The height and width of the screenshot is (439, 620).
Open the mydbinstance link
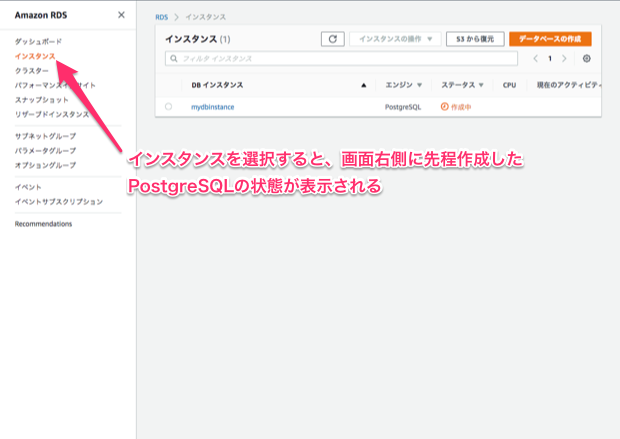click(x=212, y=107)
